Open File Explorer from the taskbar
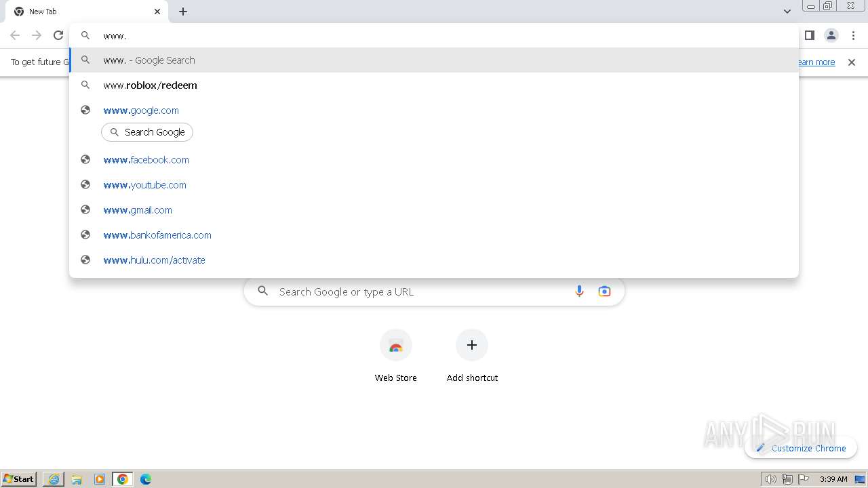The width and height of the screenshot is (868, 488). click(x=77, y=479)
